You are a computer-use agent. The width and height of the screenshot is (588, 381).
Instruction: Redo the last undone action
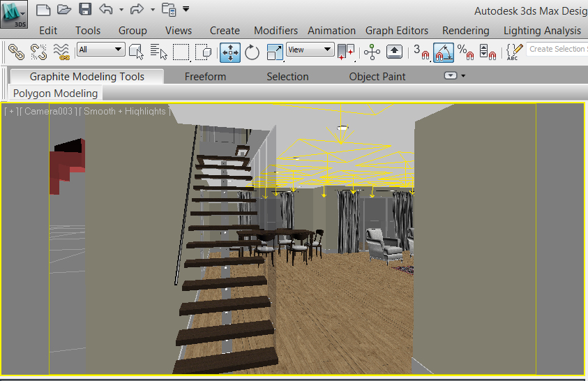tap(137, 9)
